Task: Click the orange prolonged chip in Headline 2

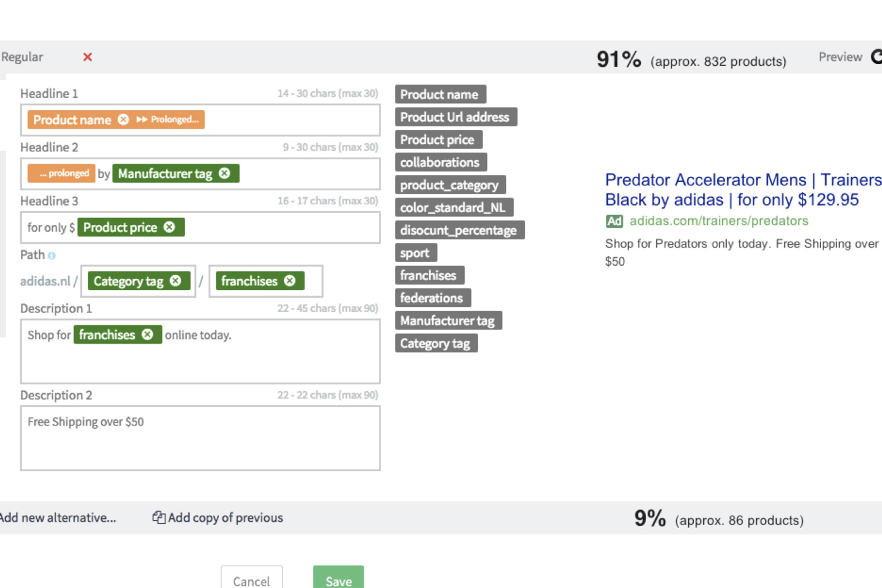Action: click(61, 173)
